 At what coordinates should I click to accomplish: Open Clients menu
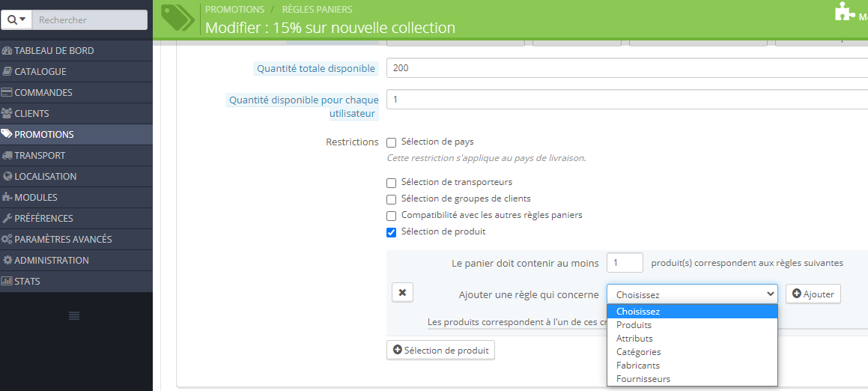(76, 114)
